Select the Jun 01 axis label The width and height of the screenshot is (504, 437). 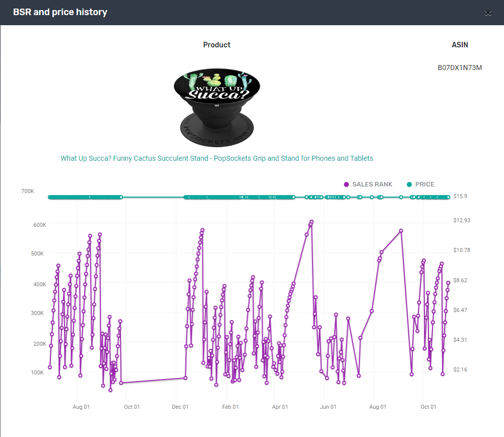point(328,406)
